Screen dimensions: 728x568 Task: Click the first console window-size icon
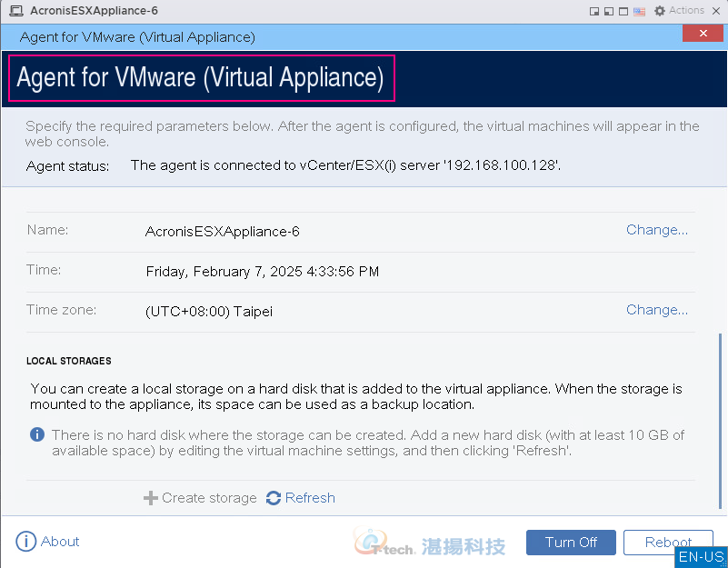click(593, 11)
